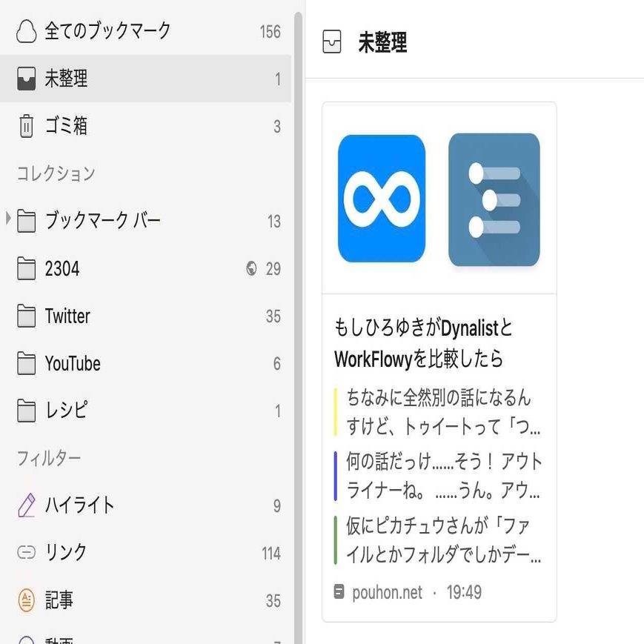Click the cloud icon for 全てのブックマーク
Image resolution: width=644 pixels, height=644 pixels.
pyautogui.click(x=26, y=31)
